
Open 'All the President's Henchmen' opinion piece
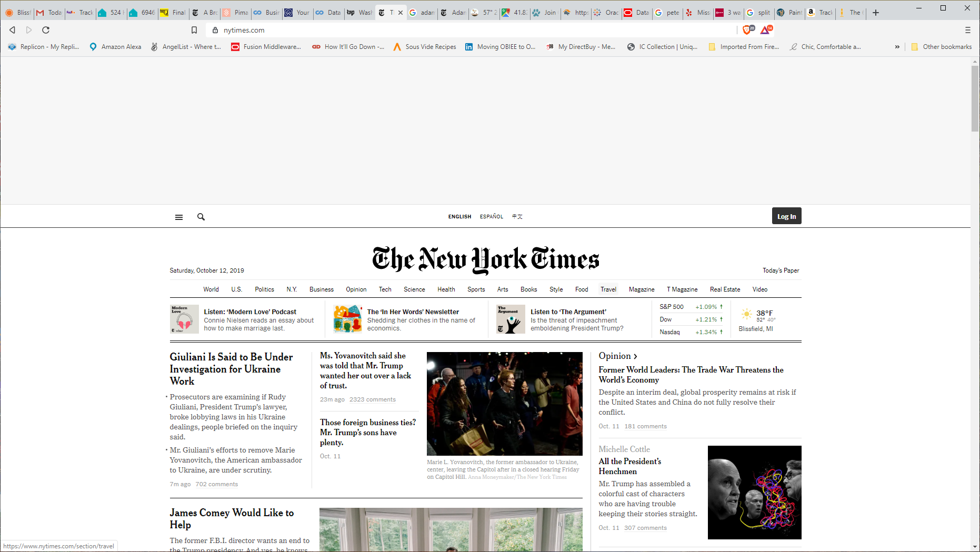pyautogui.click(x=630, y=466)
